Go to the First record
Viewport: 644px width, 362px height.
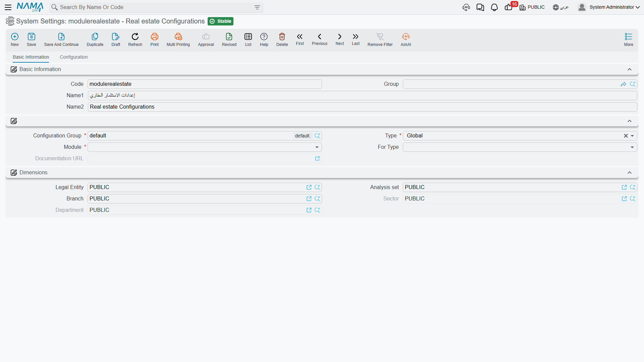click(300, 39)
